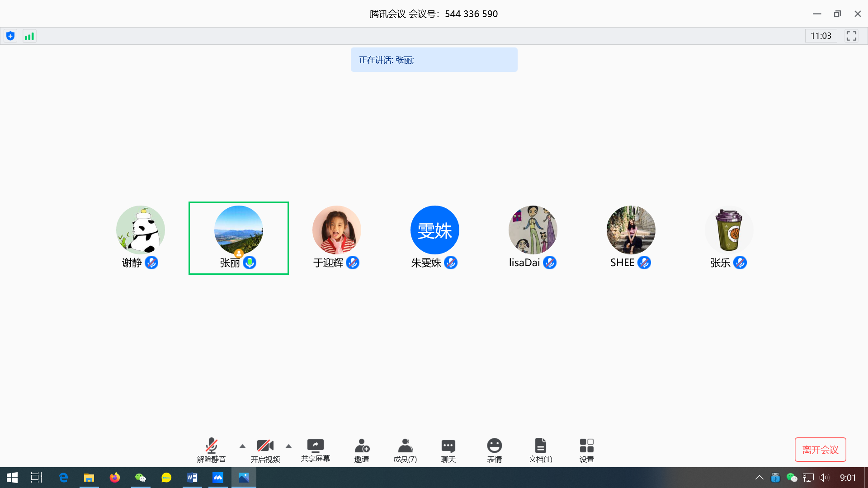Click the current speaker banner 正在讲话: 张丽
The image size is (868, 488).
coord(434,60)
